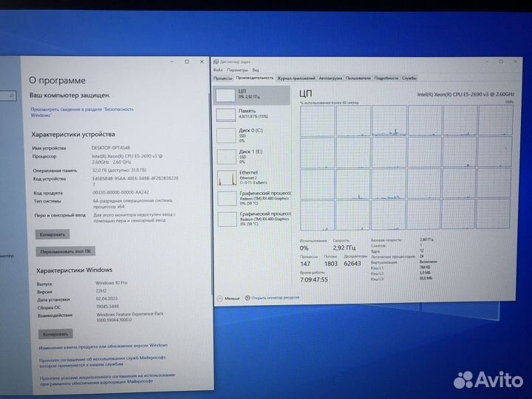Click Открыть монитор ресурсов link
This screenshot has width=532, height=399.
[275, 298]
